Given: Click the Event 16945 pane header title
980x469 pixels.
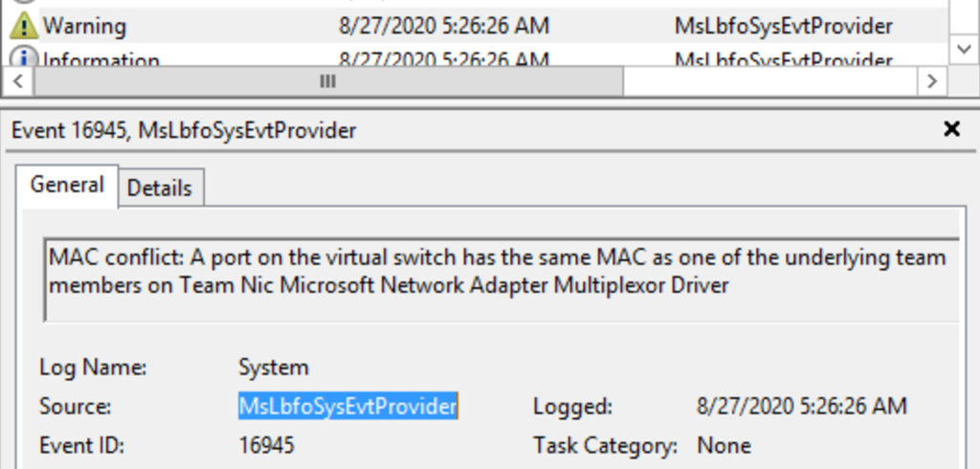Looking at the screenshot, I should (184, 130).
